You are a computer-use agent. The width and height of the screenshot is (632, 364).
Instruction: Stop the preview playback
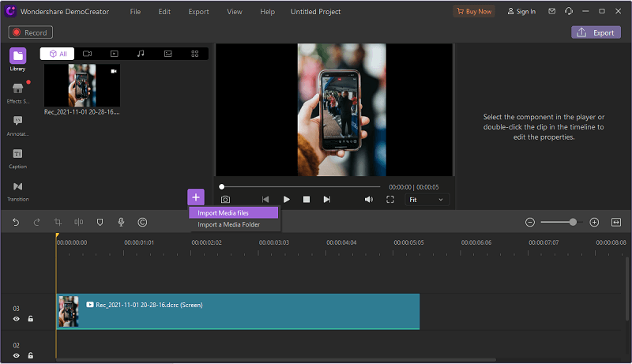coord(307,199)
